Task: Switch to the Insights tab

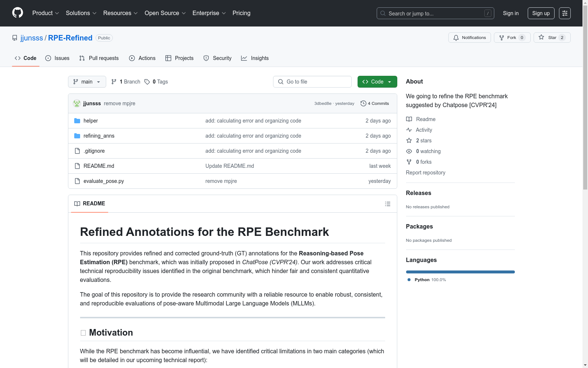Action: [x=255, y=58]
